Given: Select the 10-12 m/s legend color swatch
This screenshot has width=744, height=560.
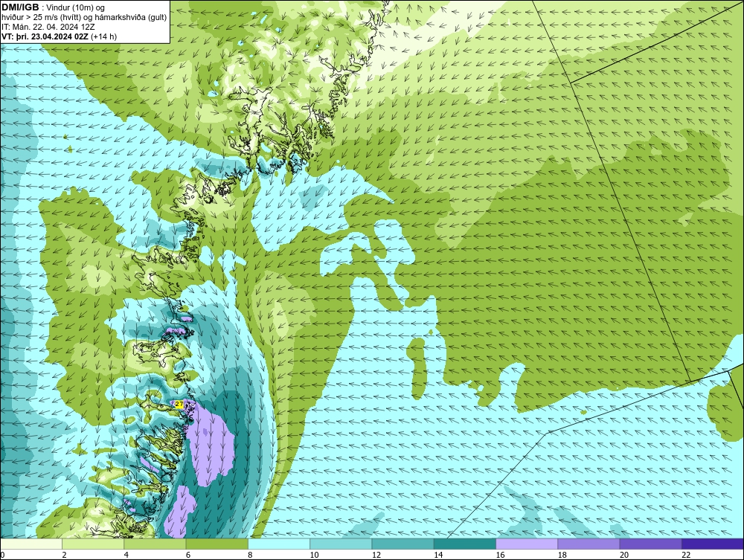Looking at the screenshot, I should [x=341, y=544].
